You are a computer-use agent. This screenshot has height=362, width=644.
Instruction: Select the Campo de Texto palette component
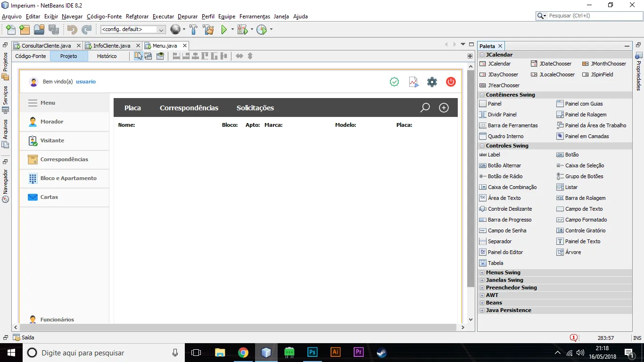(x=580, y=209)
